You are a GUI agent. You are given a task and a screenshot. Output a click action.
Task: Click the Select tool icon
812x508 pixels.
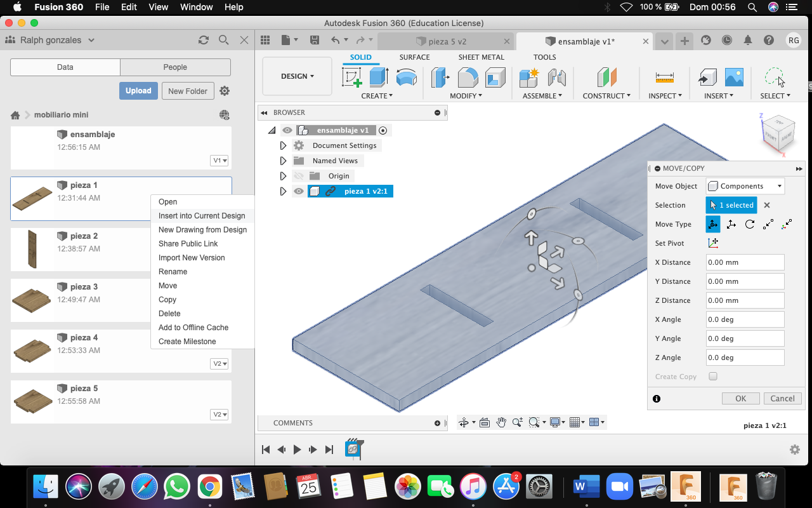pos(775,77)
